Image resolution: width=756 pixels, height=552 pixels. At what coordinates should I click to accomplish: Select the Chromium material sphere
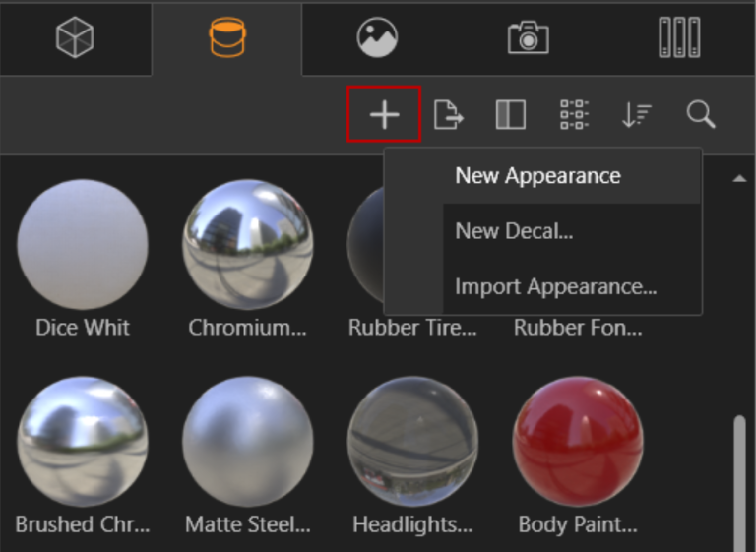(x=247, y=245)
